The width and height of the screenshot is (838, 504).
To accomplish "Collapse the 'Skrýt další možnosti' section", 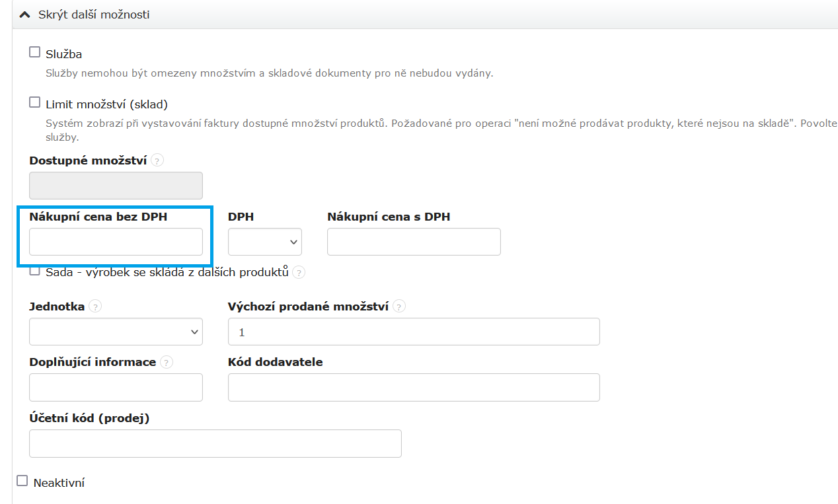I will [94, 14].
